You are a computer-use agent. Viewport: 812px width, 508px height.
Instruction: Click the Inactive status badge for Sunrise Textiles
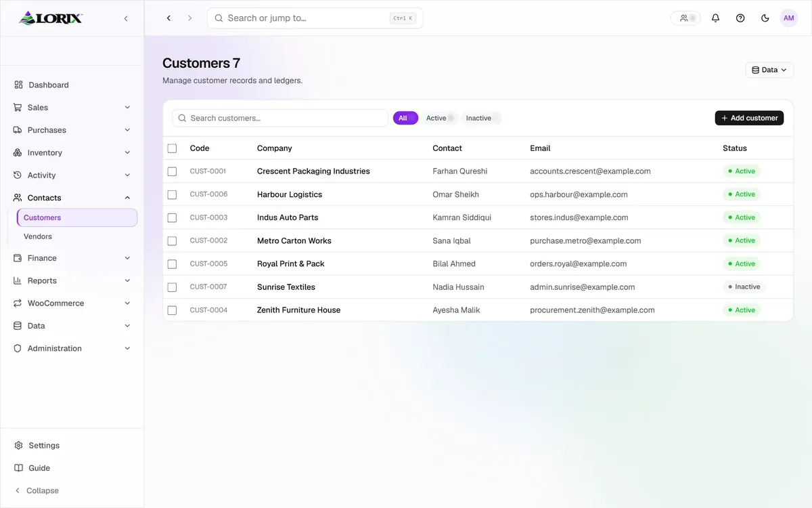744,287
